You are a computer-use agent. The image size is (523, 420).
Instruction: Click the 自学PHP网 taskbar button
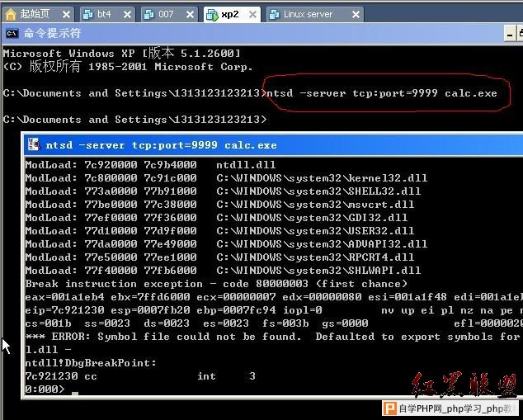pyautogui.click(x=450, y=408)
